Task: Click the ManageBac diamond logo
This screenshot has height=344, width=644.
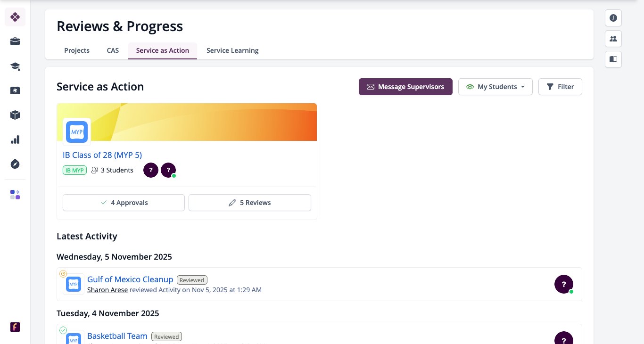Action: click(x=15, y=17)
